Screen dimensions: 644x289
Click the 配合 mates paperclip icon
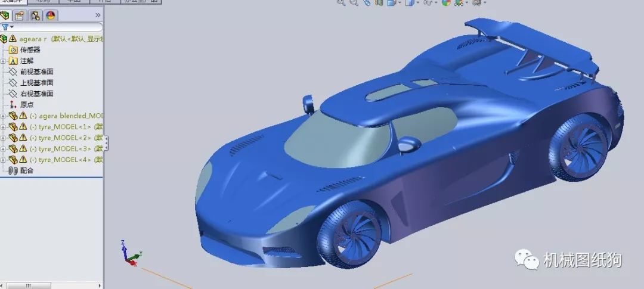pyautogui.click(x=13, y=171)
